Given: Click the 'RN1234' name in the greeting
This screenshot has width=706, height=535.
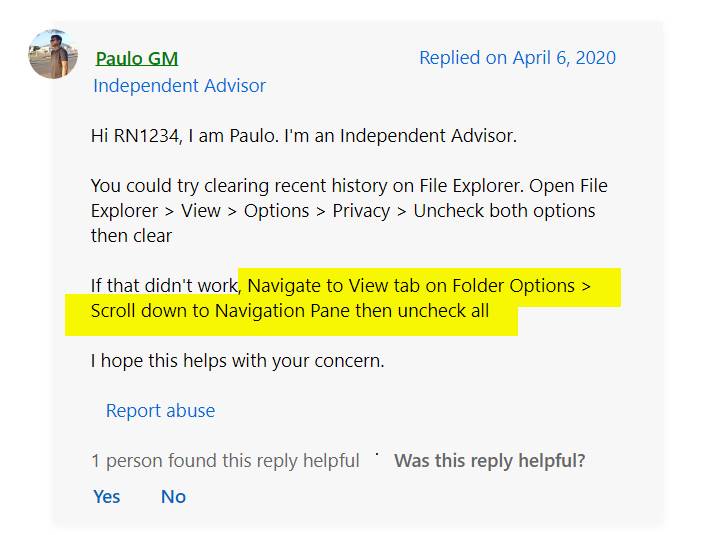Looking at the screenshot, I should pyautogui.click(x=145, y=135).
